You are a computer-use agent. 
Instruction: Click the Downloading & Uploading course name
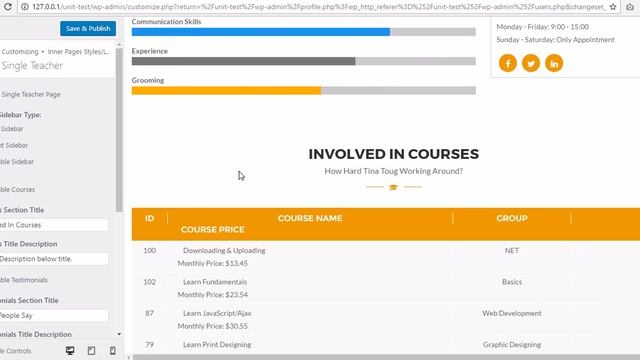point(224,251)
